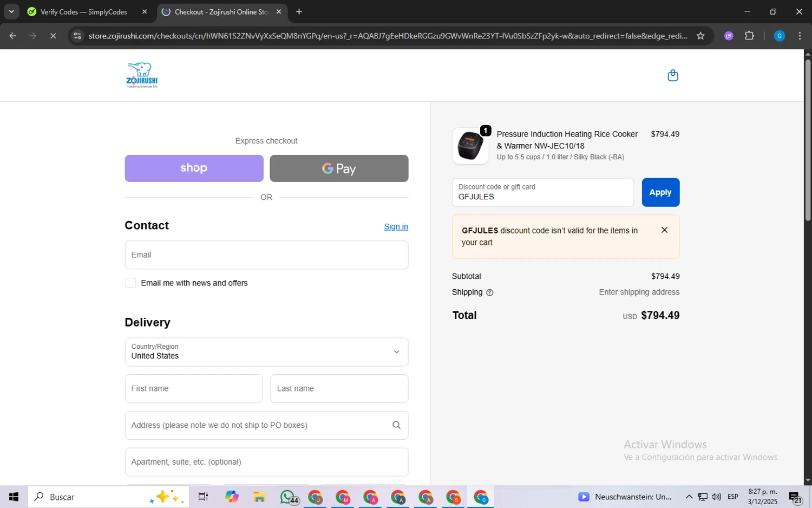
Task: Switch to Chrome window with S profile
Action: (x=453, y=497)
